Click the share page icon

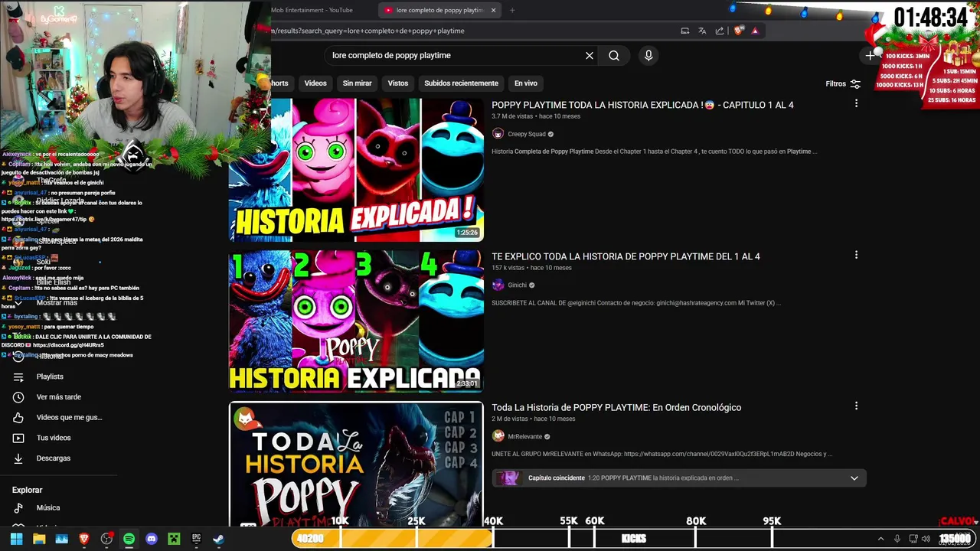(x=720, y=31)
